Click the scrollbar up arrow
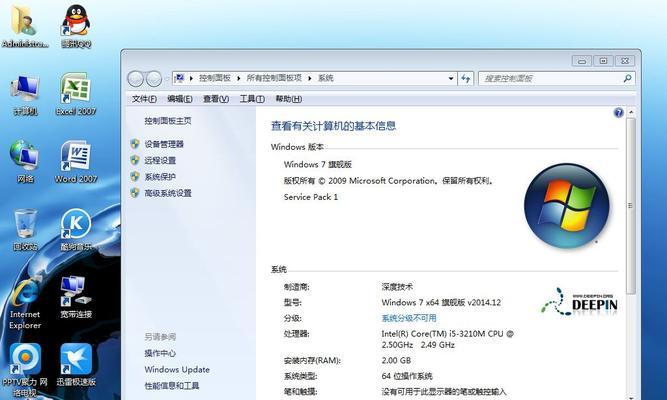 pyautogui.click(x=630, y=112)
